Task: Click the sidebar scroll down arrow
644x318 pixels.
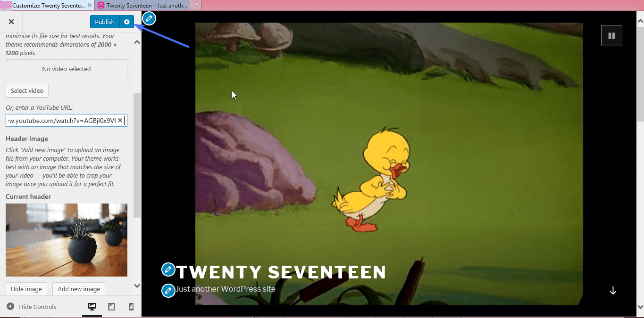Action: click(x=137, y=285)
